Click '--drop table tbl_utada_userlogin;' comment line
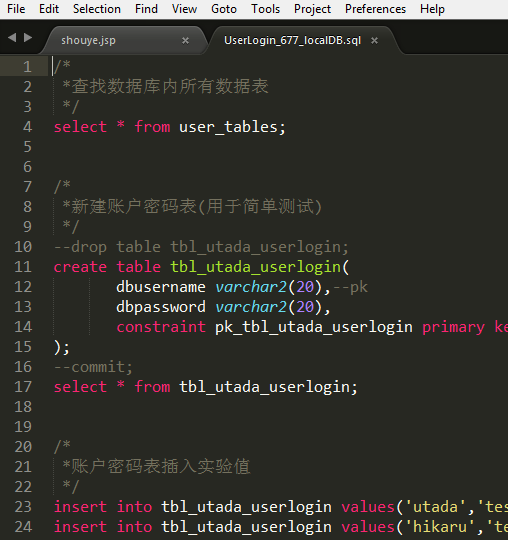This screenshot has height=540, width=508. tap(201, 247)
